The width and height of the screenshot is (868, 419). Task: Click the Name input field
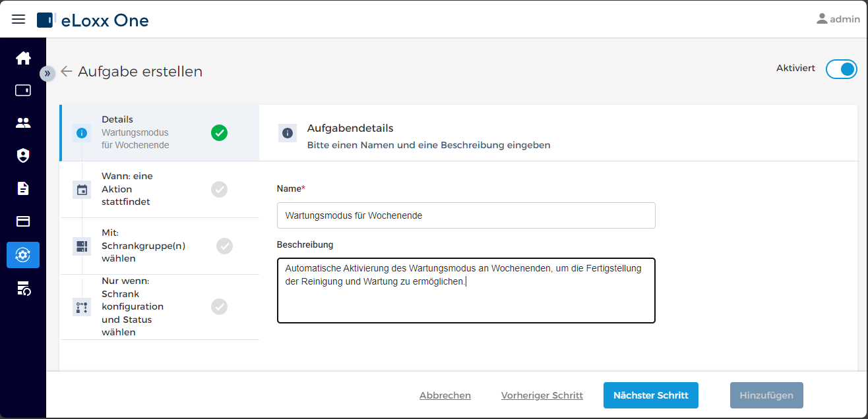click(x=466, y=215)
